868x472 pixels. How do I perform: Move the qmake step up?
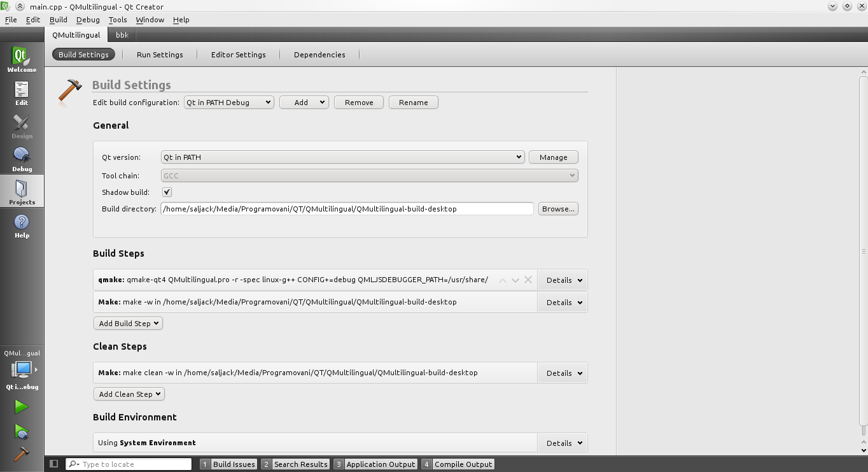point(503,280)
